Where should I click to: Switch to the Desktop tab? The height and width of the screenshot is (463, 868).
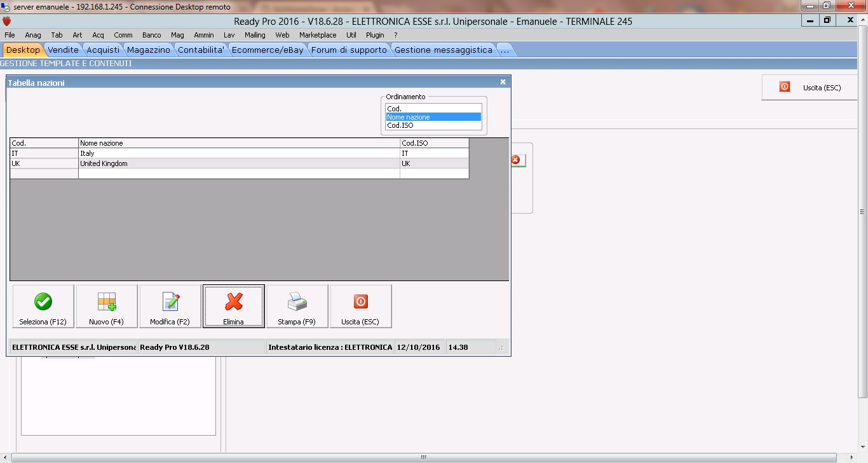click(23, 50)
